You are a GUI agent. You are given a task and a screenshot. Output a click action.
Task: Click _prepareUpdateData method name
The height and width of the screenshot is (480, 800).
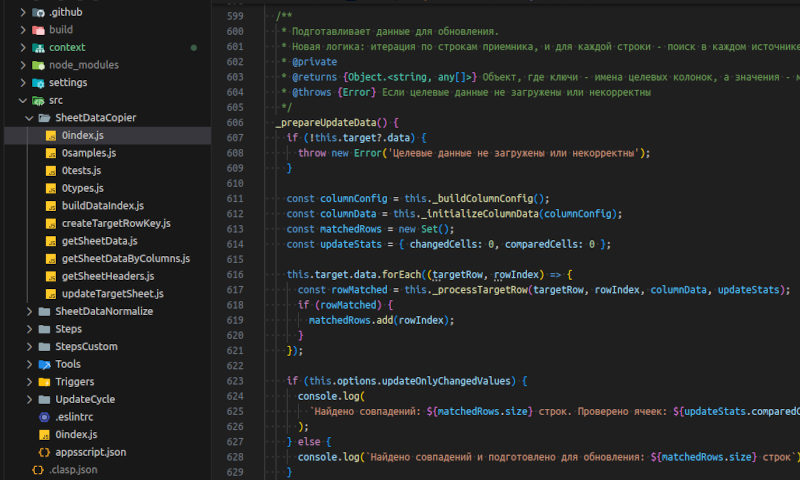point(326,122)
